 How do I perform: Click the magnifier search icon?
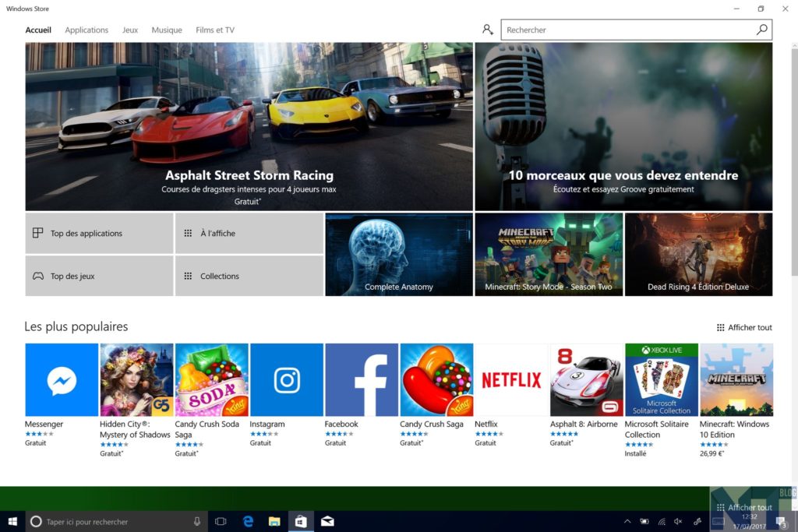(762, 30)
